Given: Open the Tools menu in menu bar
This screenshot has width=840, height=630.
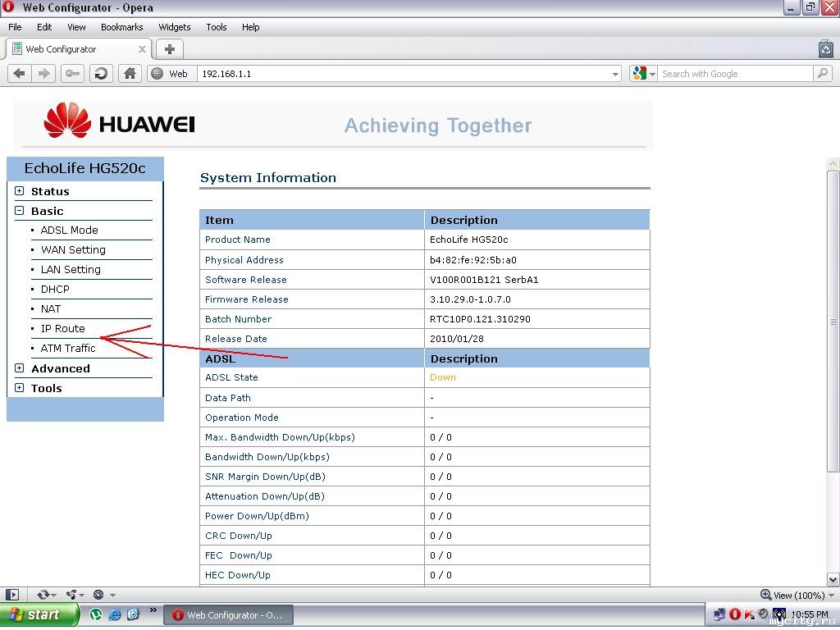Looking at the screenshot, I should 217,27.
